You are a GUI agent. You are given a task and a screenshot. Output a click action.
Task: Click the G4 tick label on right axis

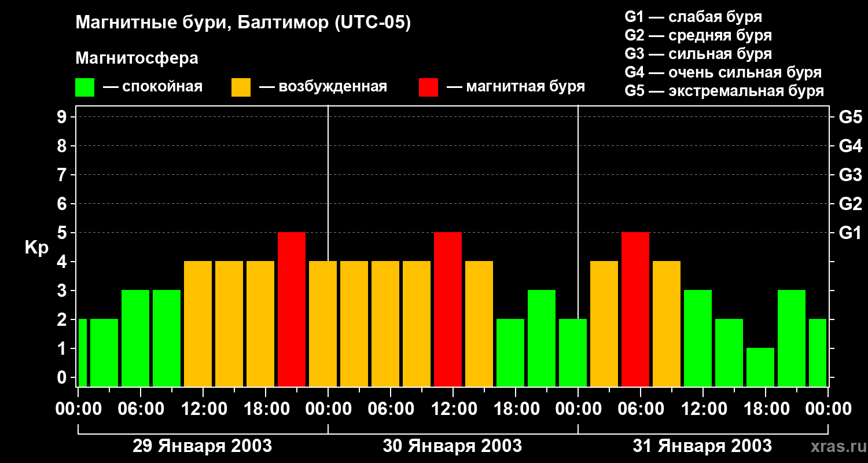850,146
